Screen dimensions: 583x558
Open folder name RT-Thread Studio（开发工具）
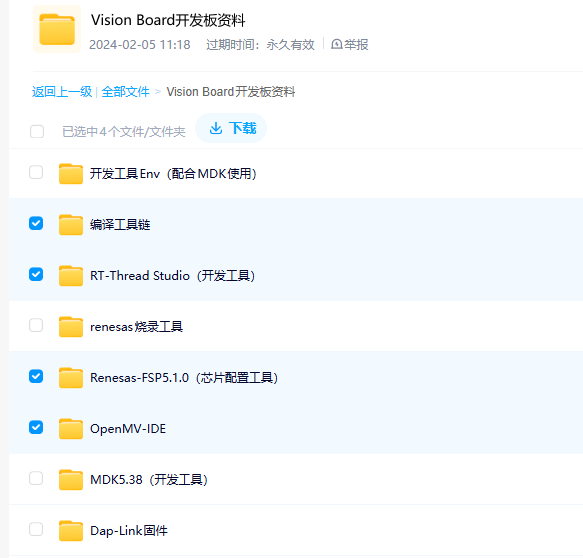(x=173, y=275)
